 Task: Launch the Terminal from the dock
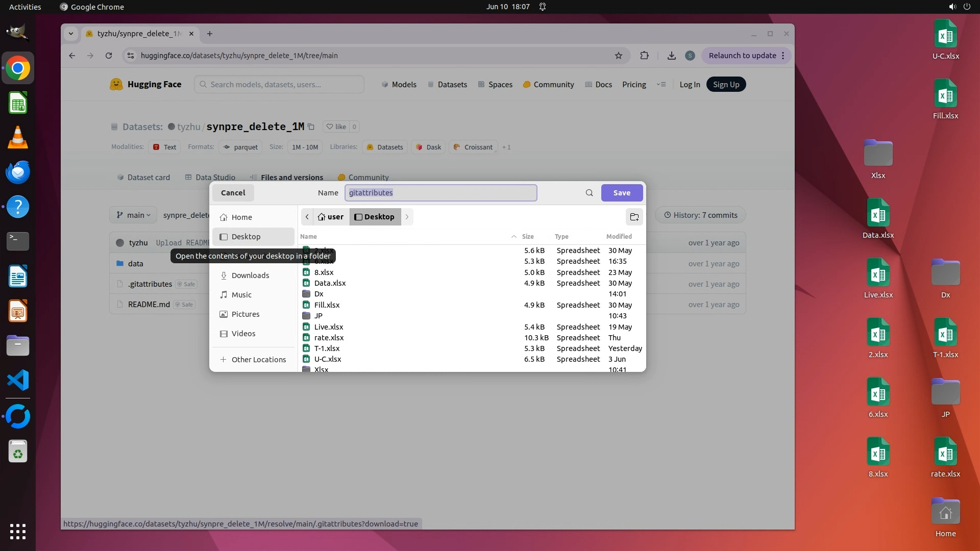(x=18, y=241)
